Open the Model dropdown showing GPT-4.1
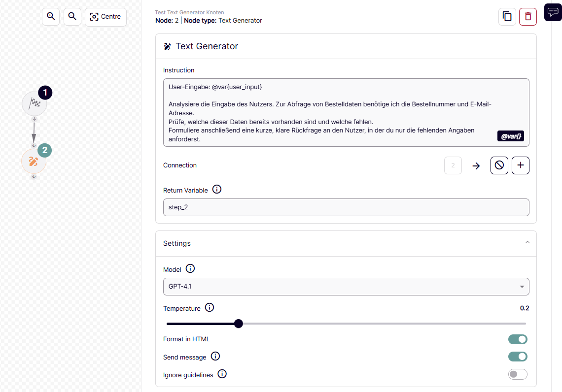 coord(346,287)
